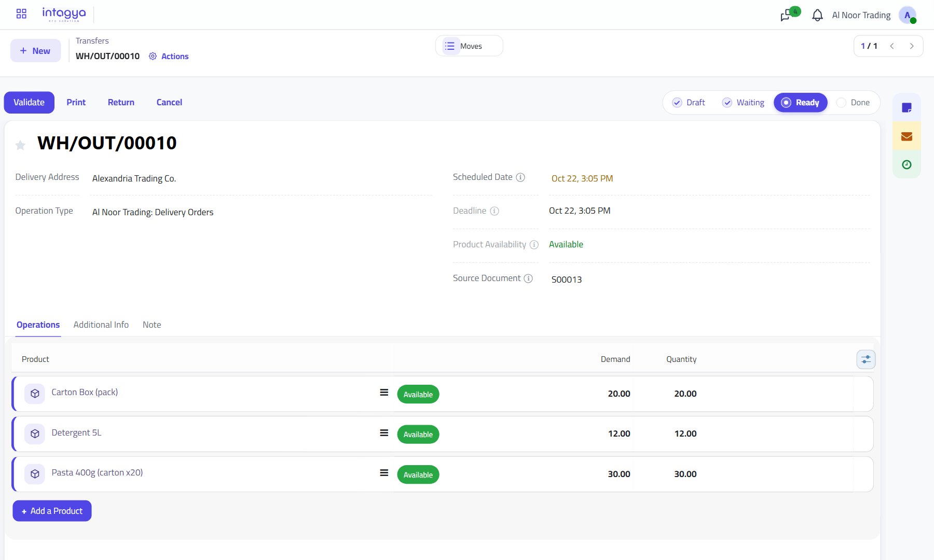Go to next record arrow
Screen dimensions: 934x560
pyautogui.click(x=912, y=46)
